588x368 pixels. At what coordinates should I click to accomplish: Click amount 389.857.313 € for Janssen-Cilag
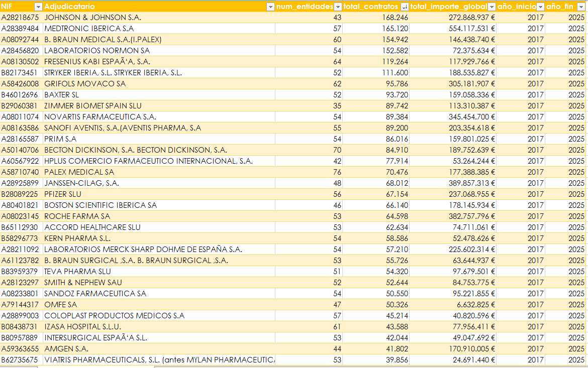click(453, 183)
